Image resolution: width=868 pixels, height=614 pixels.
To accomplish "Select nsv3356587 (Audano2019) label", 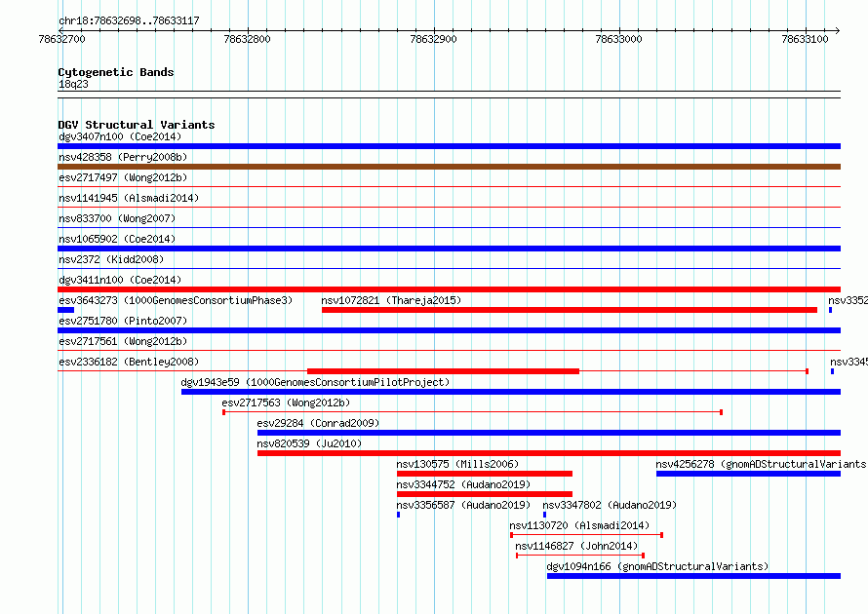I will [463, 505].
